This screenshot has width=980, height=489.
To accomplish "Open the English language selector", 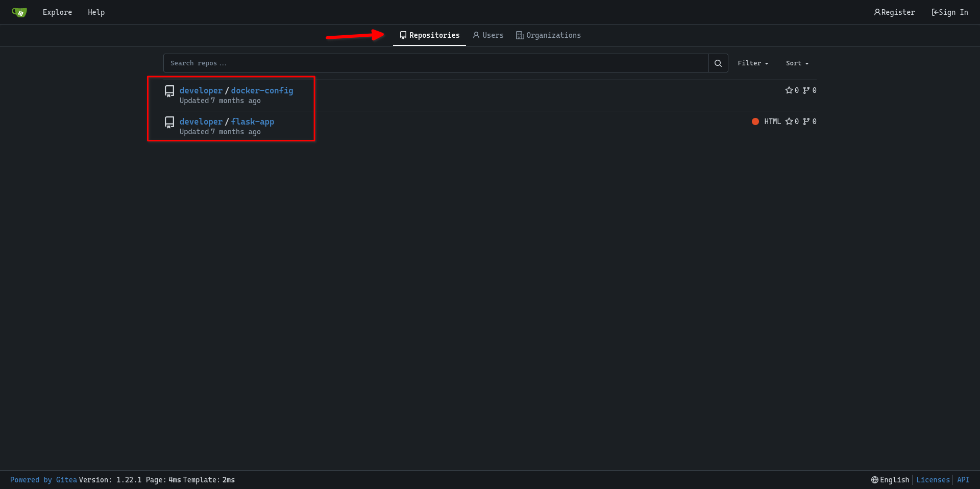I will [890, 480].
